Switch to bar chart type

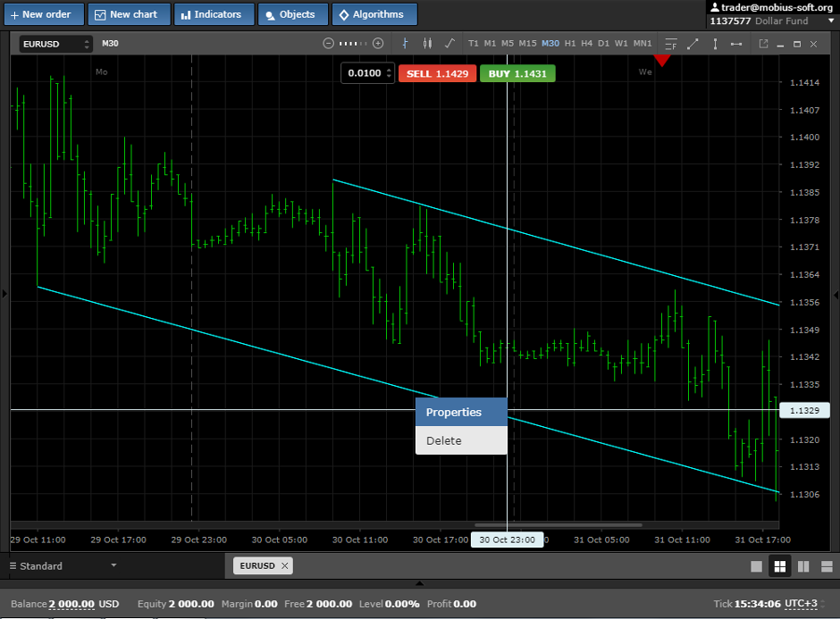[405, 44]
